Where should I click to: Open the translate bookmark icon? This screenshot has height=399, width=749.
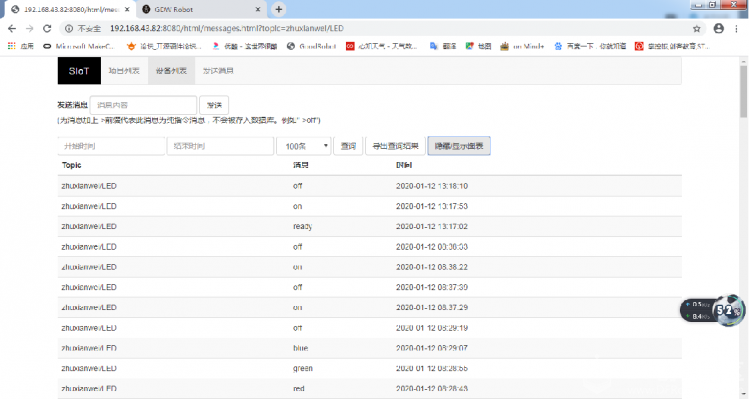[434, 46]
